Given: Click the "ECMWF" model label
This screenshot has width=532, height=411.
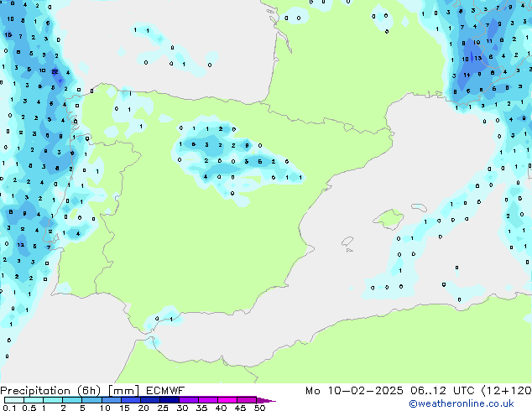Looking at the screenshot, I should [x=165, y=391].
